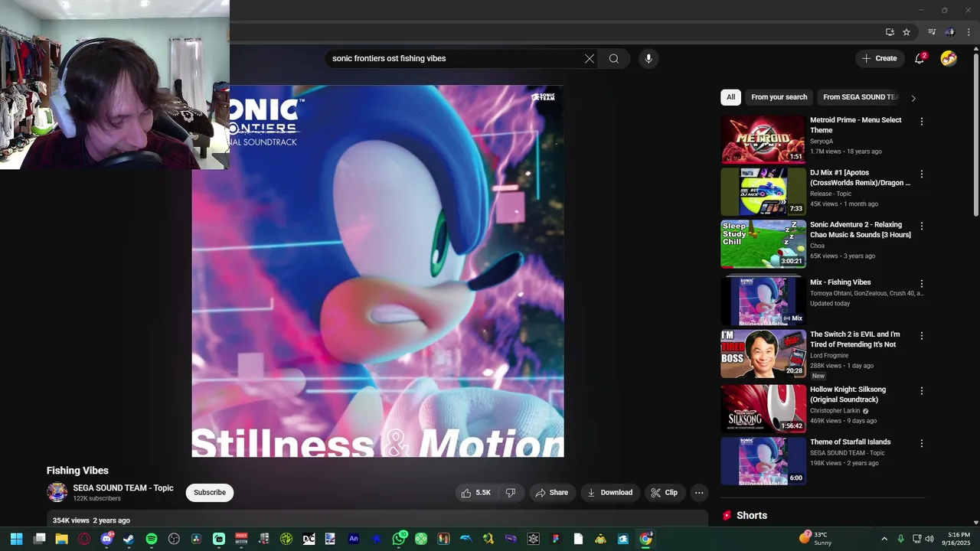Open options for Starfall Islands video

(x=922, y=443)
